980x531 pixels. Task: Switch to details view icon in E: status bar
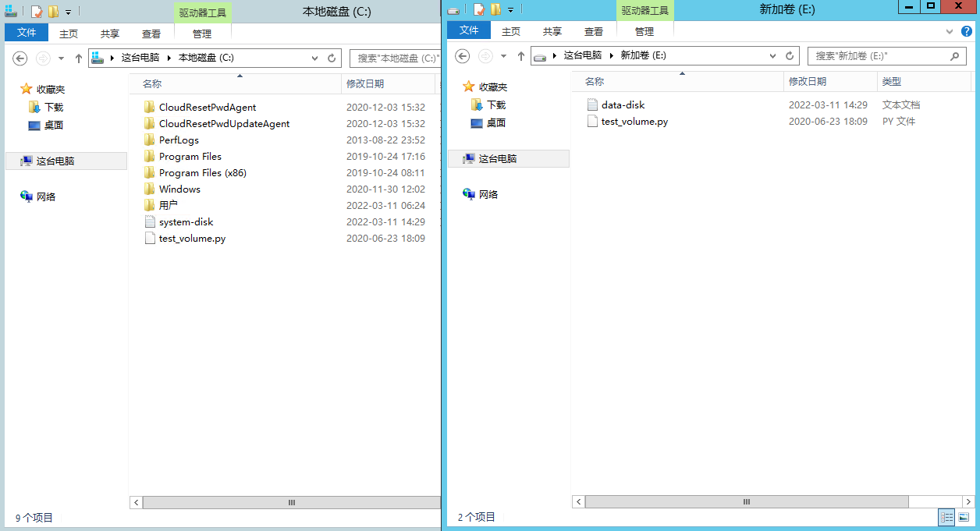[x=946, y=517]
